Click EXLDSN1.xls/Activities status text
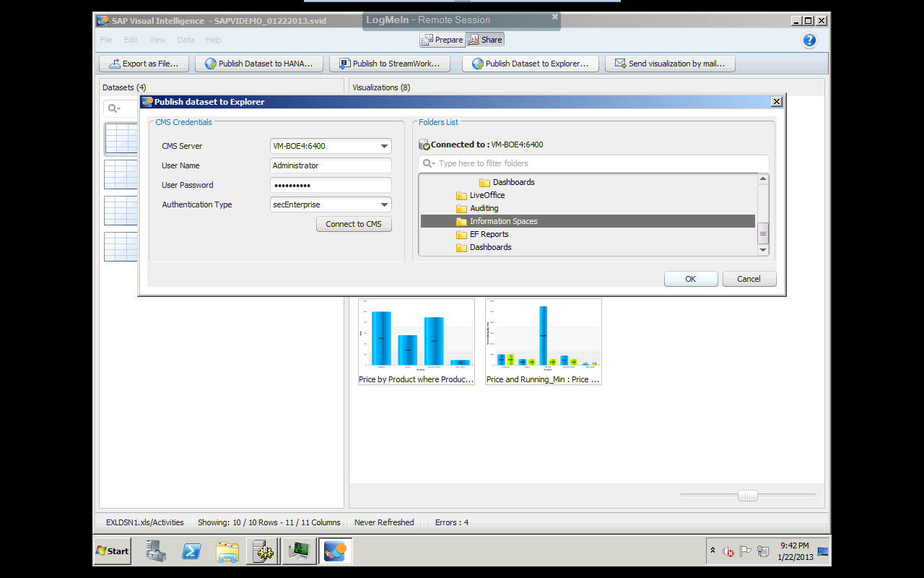The image size is (924, 578). click(x=145, y=522)
